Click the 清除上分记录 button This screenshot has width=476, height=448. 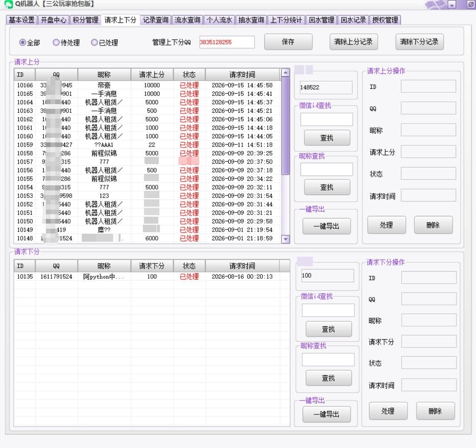click(353, 42)
